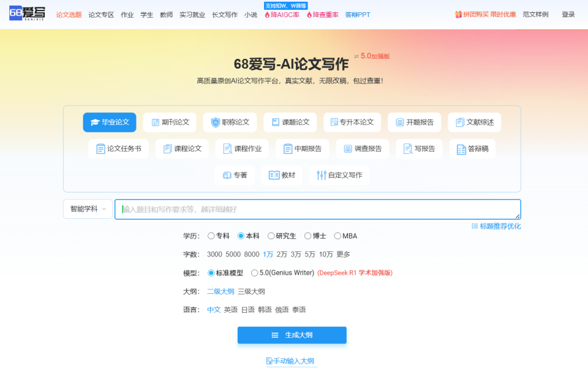588x371 pixels.
Task: Click the 生成大纲 generate outline button
Action: click(x=292, y=335)
